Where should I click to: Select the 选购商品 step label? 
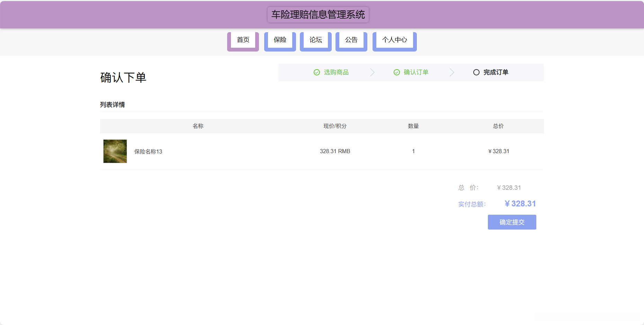pos(336,72)
